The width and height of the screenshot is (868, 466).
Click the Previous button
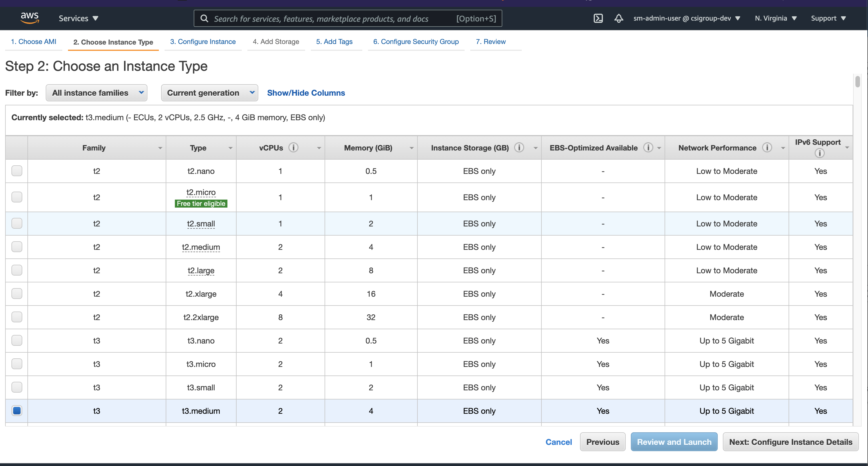(603, 442)
